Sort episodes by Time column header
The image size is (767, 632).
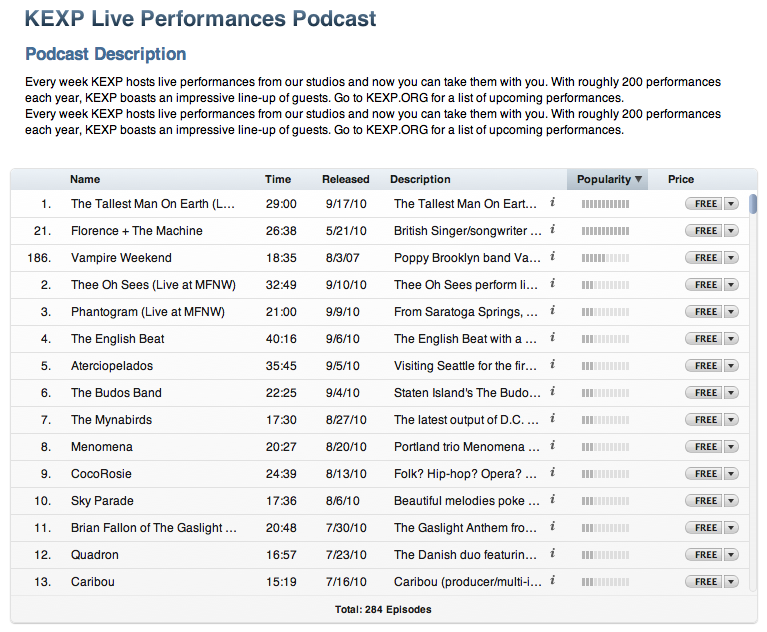click(278, 180)
